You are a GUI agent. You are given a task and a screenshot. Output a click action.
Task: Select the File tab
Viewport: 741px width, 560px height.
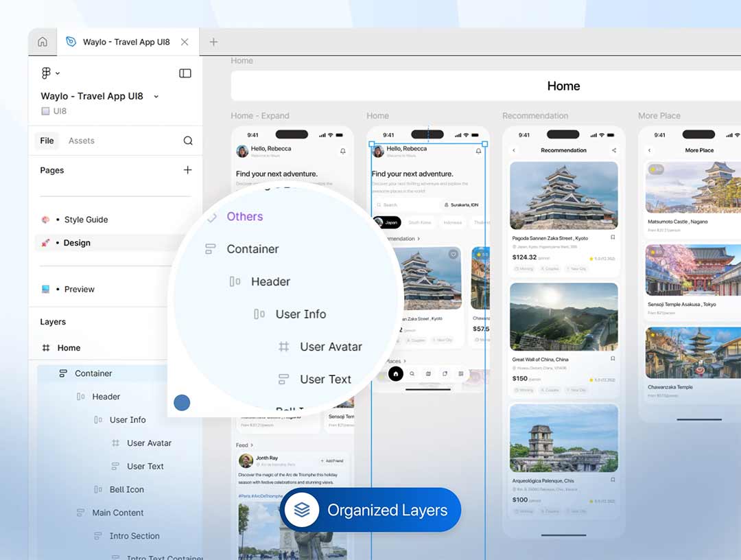[47, 141]
